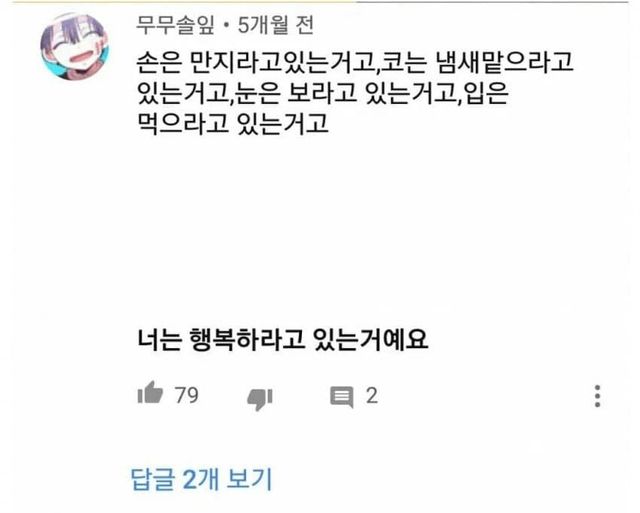Open replies via the speech bubble icon
The image size is (640, 513).
(x=342, y=397)
